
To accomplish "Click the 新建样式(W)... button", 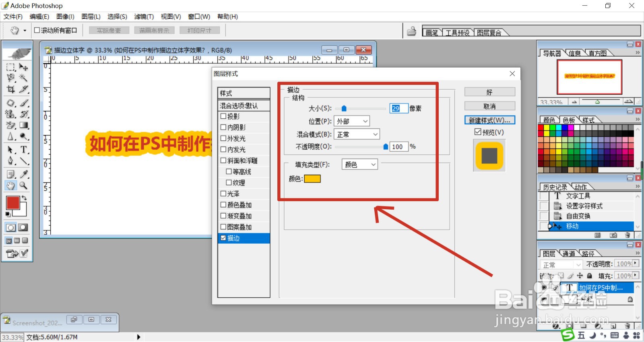I will (490, 120).
